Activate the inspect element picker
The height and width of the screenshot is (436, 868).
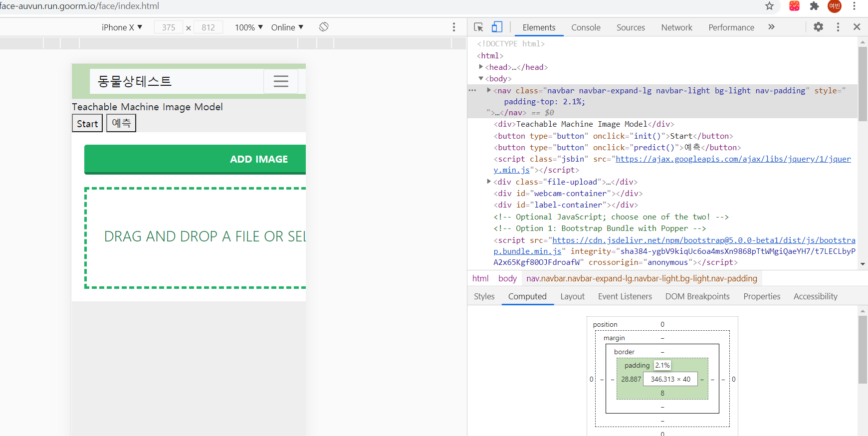[478, 27]
